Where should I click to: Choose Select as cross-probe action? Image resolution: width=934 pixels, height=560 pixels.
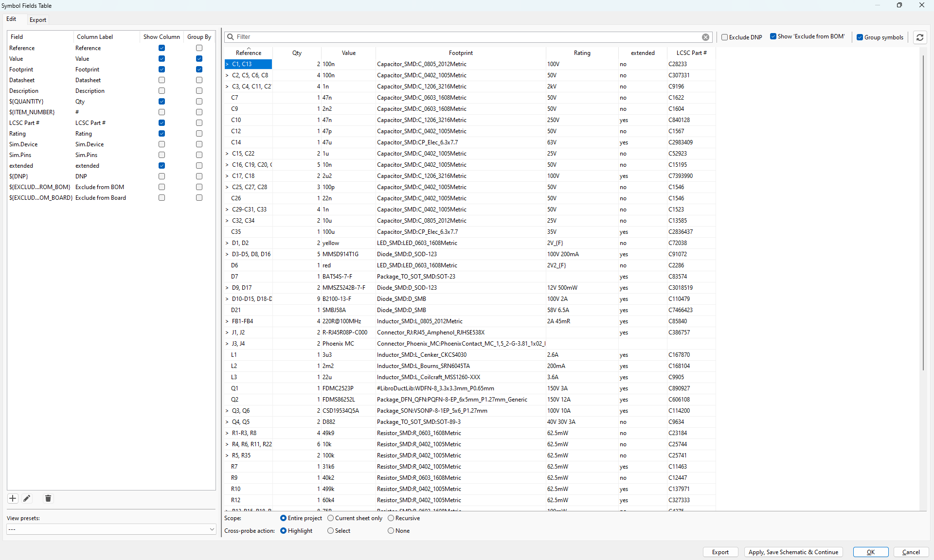(x=330, y=531)
